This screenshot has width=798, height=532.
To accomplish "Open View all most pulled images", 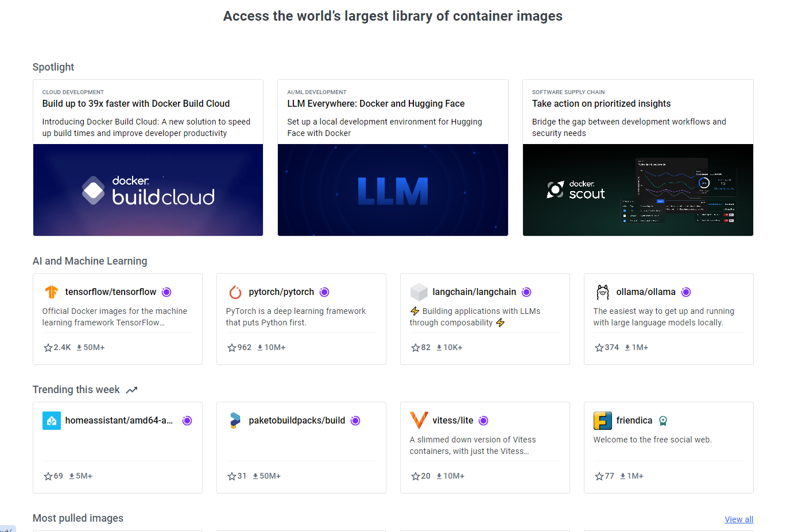I will tap(739, 519).
